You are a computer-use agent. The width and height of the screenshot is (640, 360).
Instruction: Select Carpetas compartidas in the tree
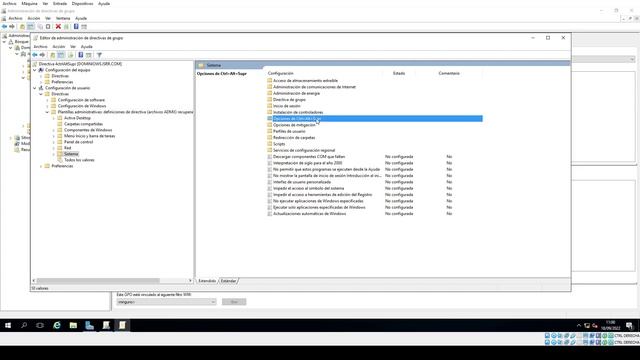pyautogui.click(x=83, y=124)
